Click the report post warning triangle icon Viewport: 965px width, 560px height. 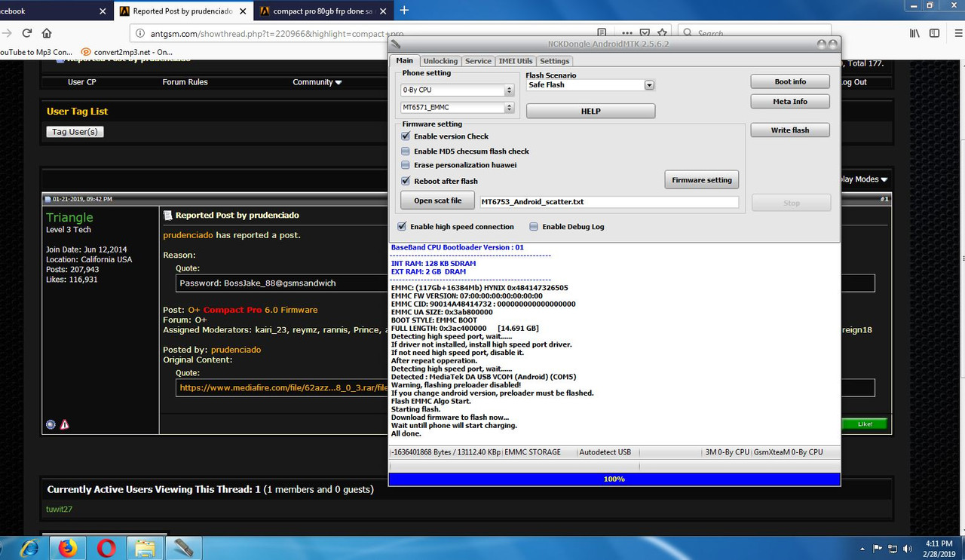pyautogui.click(x=64, y=424)
